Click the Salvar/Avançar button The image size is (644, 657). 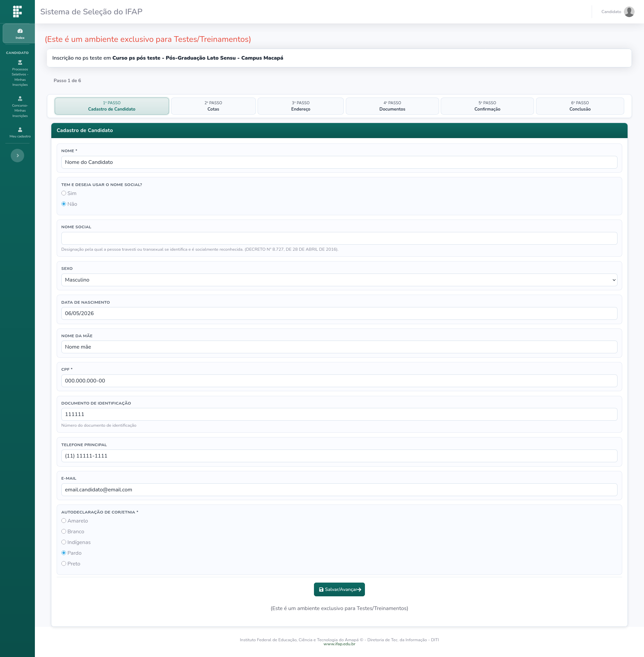tap(339, 589)
